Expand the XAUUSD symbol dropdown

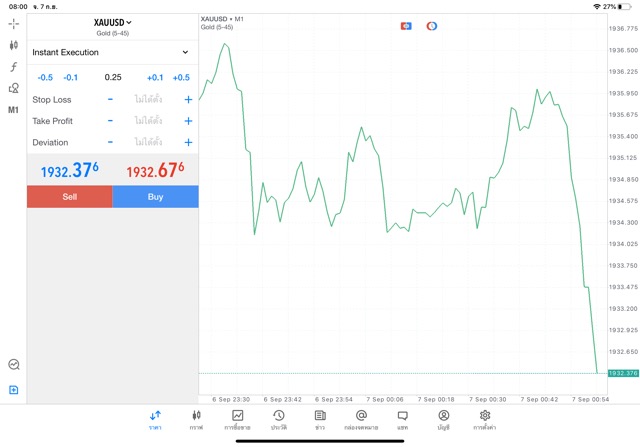(x=113, y=22)
